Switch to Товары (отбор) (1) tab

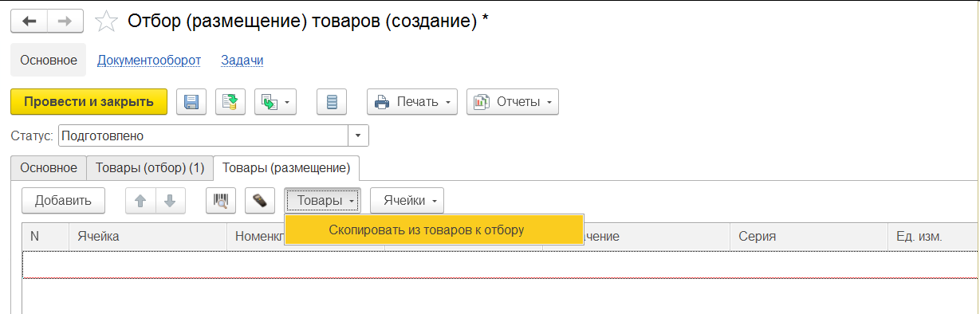coord(150,167)
